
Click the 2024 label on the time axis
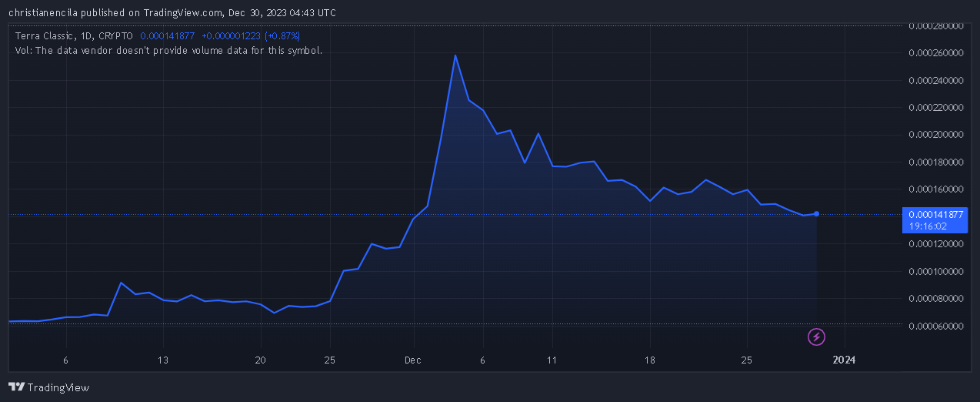pyautogui.click(x=845, y=360)
